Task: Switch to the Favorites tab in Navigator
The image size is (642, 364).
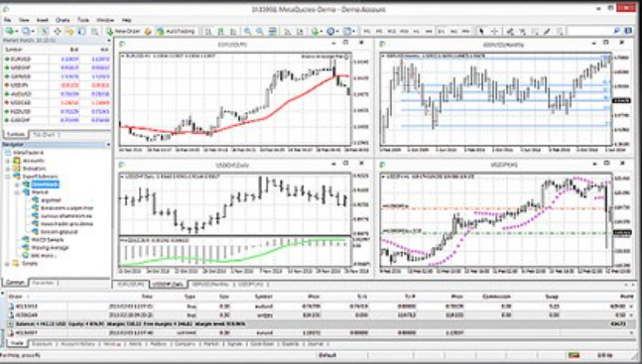Action: click(43, 283)
